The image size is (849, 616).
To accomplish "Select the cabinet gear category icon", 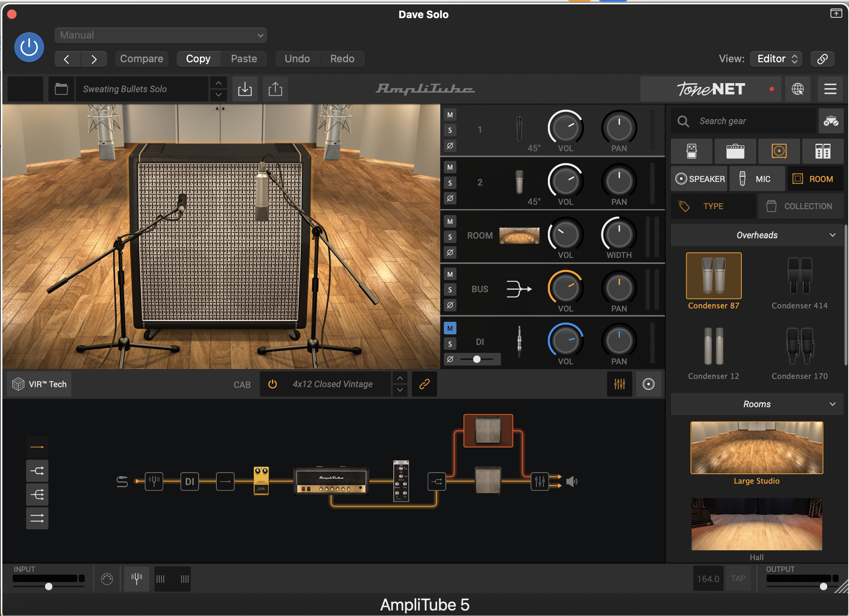I will coord(779,151).
